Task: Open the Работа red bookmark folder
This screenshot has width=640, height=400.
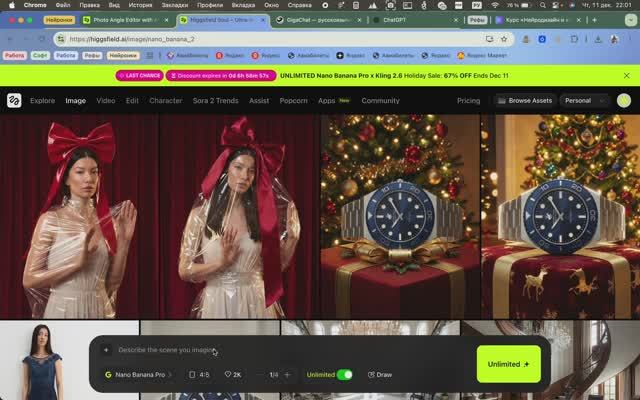Action: 15,56
